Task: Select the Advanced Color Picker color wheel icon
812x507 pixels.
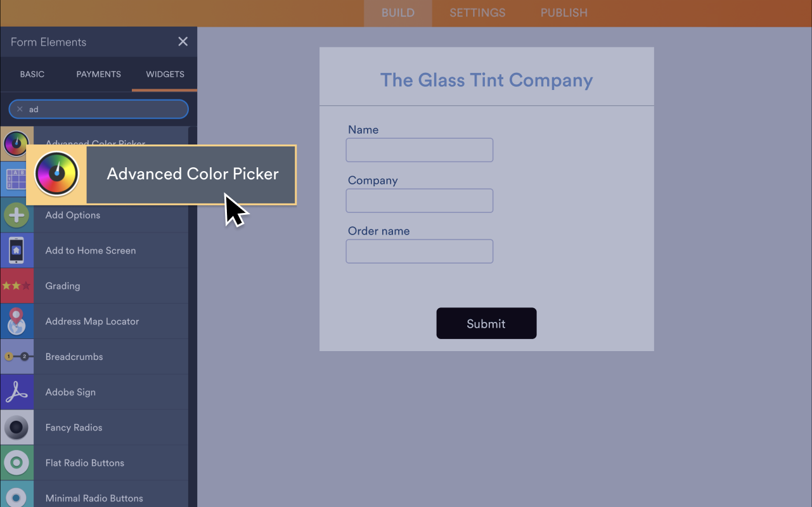Action: 17,144
